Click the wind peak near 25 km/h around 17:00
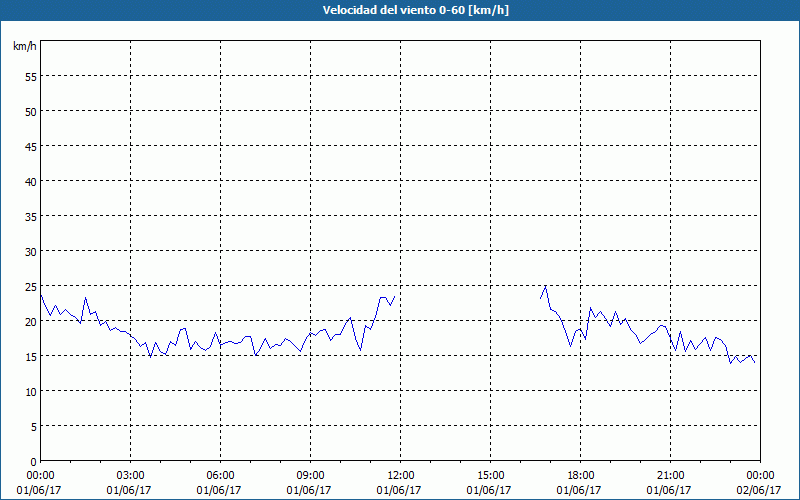The height and width of the screenshot is (500, 800). tap(545, 287)
